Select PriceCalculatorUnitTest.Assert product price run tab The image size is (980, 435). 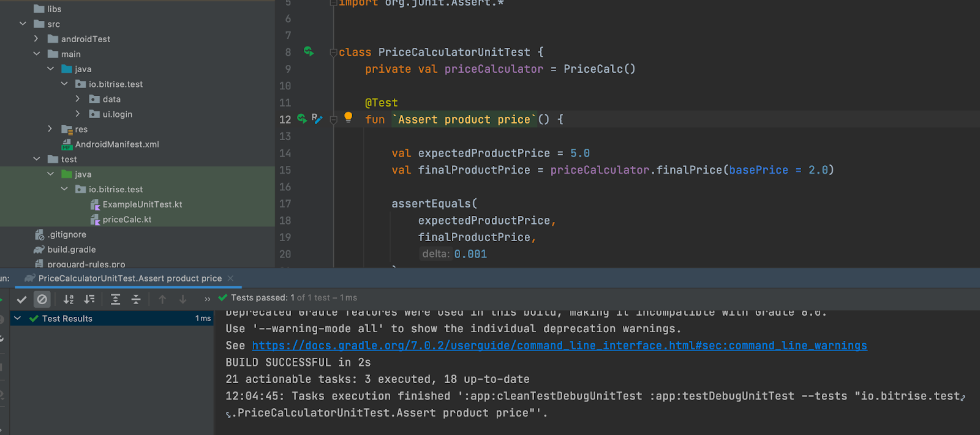tap(130, 278)
